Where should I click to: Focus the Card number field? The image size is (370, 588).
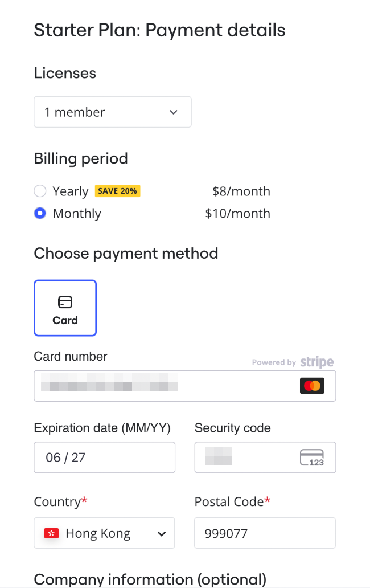pyautogui.click(x=165, y=386)
